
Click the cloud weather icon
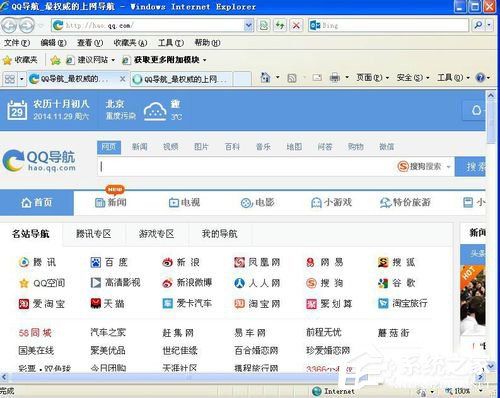[x=155, y=111]
